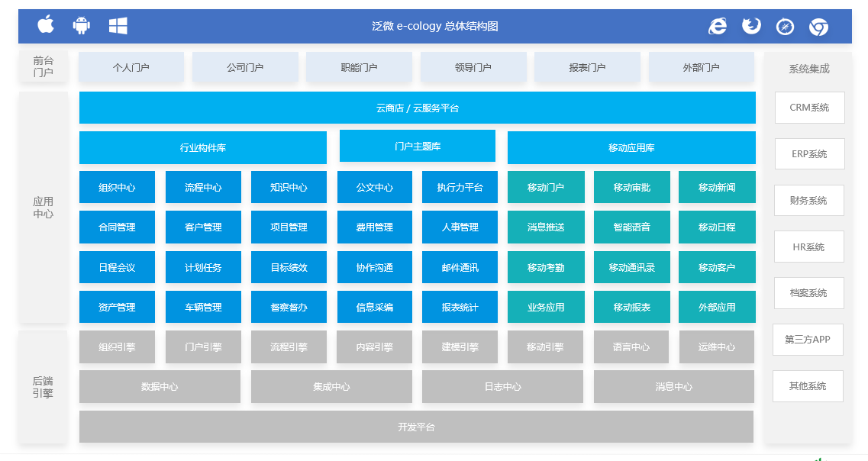Open the 行业构件库 block

coord(202,148)
